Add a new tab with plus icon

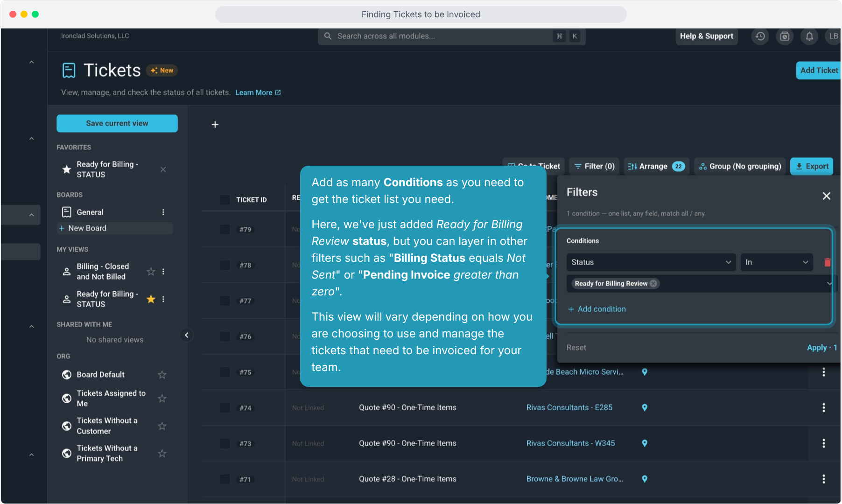[215, 125]
